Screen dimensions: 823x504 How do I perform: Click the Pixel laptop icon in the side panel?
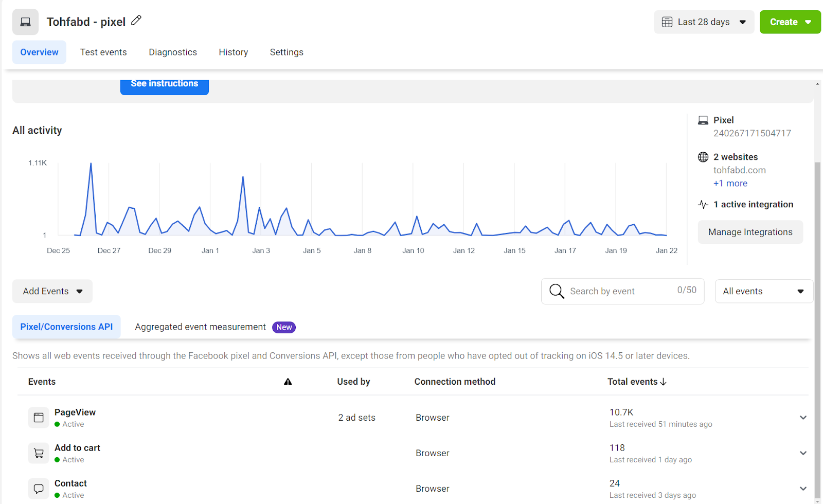click(703, 120)
